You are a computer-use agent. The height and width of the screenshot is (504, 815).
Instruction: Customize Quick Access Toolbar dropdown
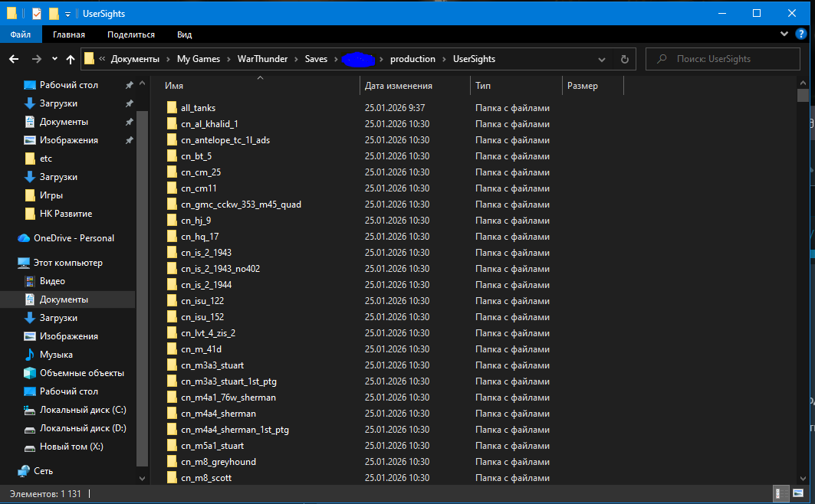(68, 14)
